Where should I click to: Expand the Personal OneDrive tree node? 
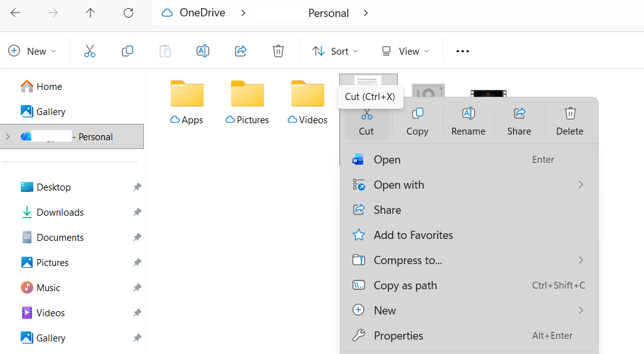(x=8, y=136)
